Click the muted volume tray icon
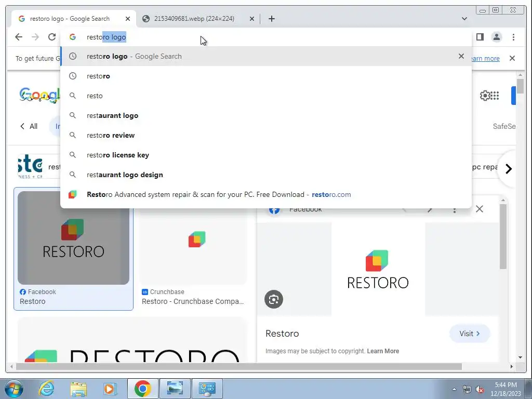Image resolution: width=532 pixels, height=399 pixels. click(x=480, y=390)
